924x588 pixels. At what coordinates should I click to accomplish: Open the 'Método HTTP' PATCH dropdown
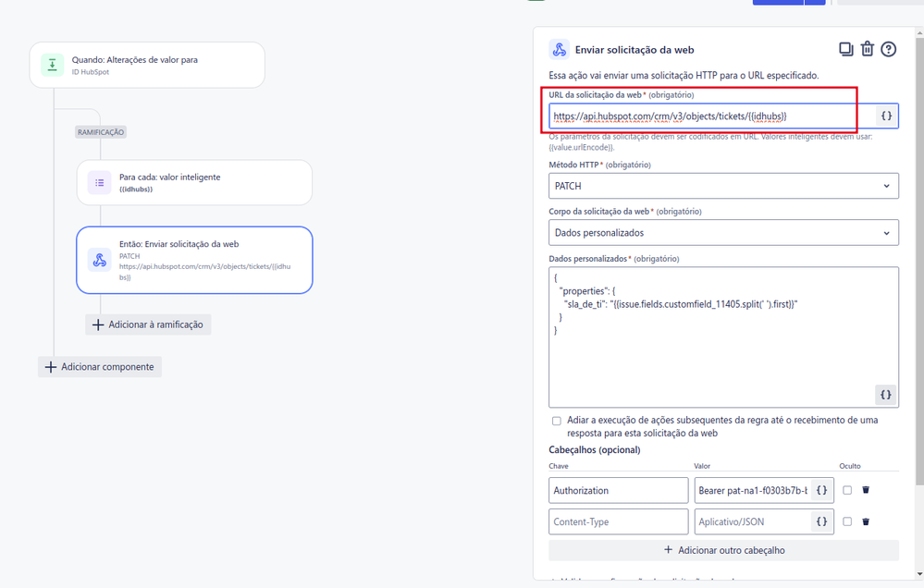click(723, 186)
